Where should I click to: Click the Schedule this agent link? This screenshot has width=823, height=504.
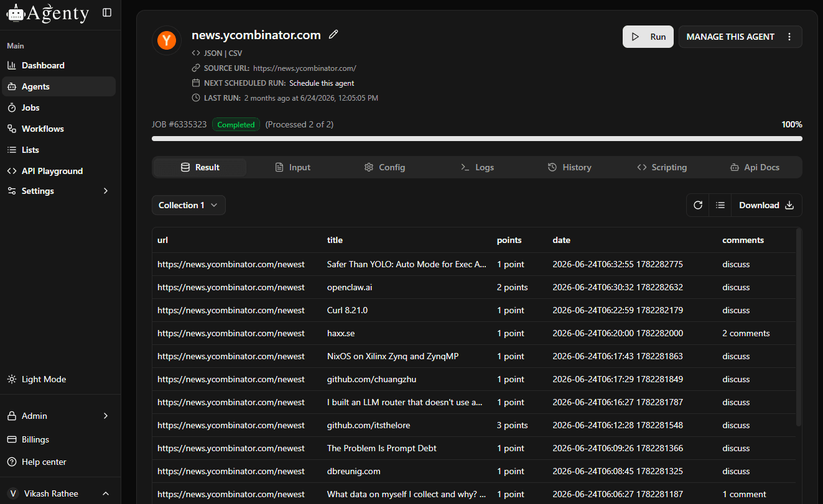click(x=322, y=83)
